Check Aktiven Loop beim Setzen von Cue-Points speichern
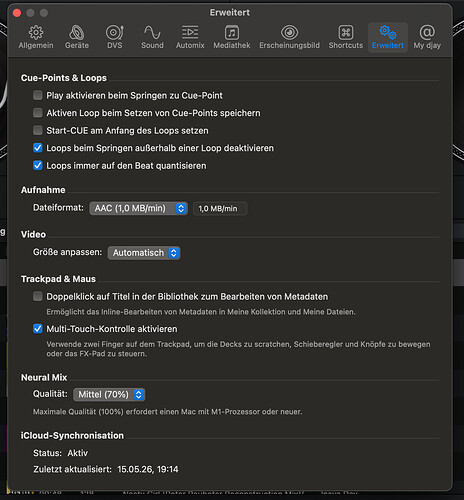Image resolution: width=464 pixels, height=500 pixels. pos(38,113)
